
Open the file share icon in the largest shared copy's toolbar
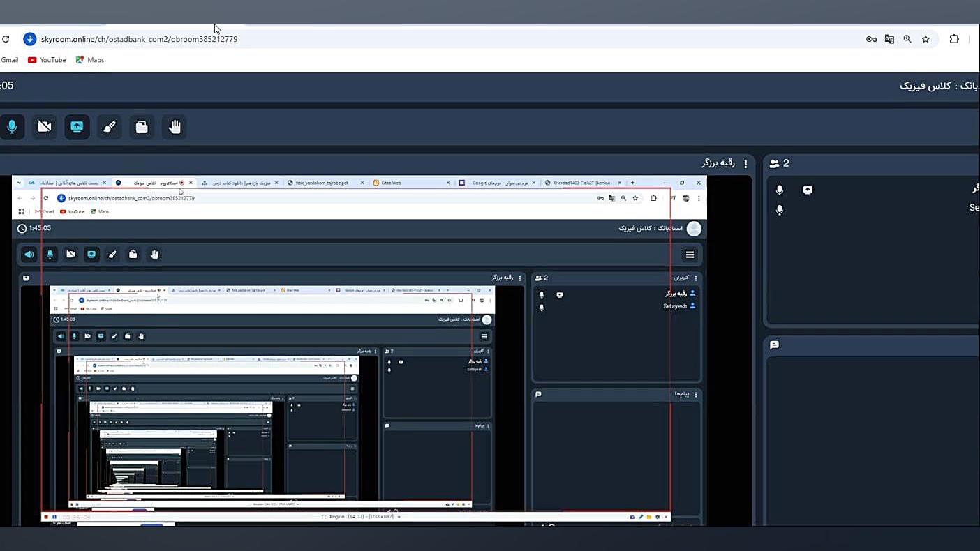133,255
